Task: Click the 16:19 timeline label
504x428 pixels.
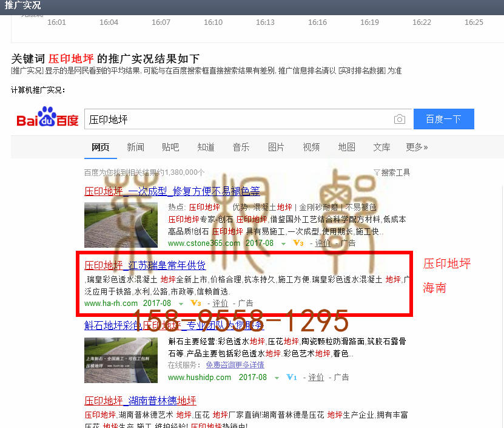Action: point(369,22)
